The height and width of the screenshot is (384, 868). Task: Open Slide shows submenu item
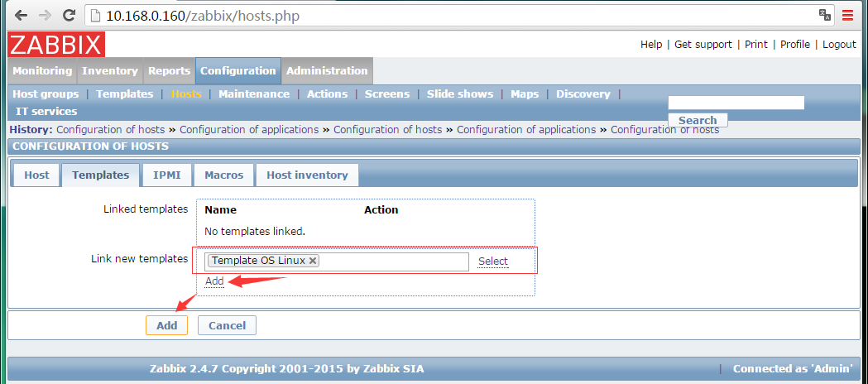[x=460, y=94]
